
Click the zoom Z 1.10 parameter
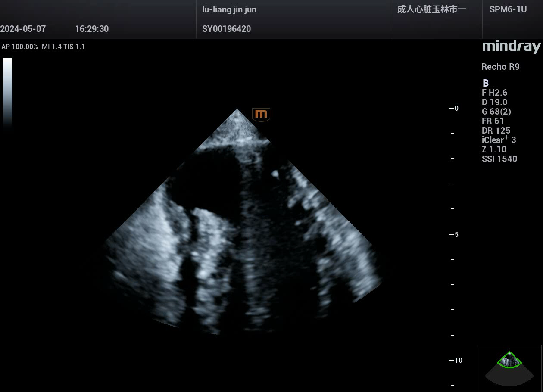(x=494, y=149)
